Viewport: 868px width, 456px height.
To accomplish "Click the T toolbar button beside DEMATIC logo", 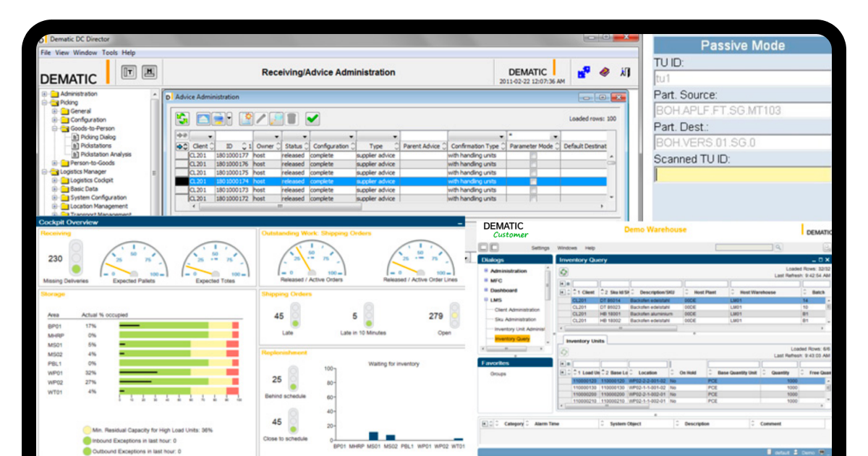I will click(x=129, y=72).
